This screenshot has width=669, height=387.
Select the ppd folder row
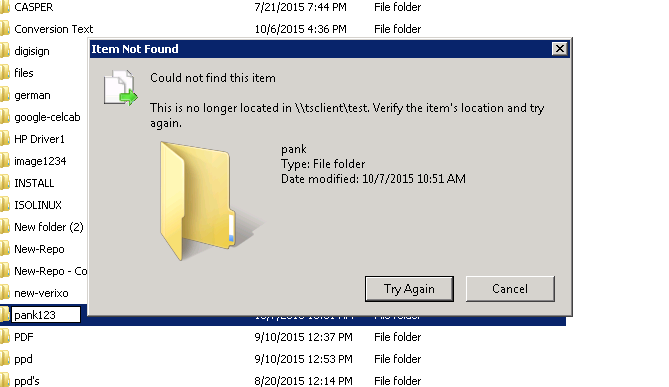[282, 359]
